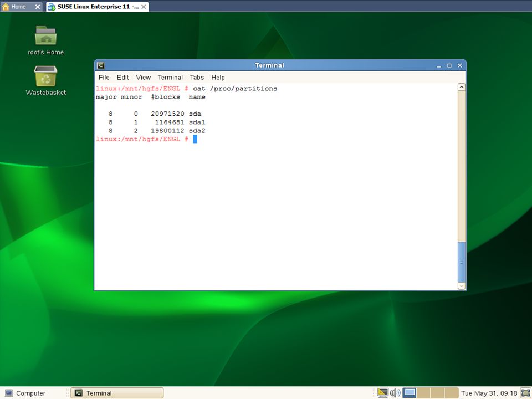The image size is (532, 399).
Task: Click the 'sda2' partition name
Action: pos(197,131)
